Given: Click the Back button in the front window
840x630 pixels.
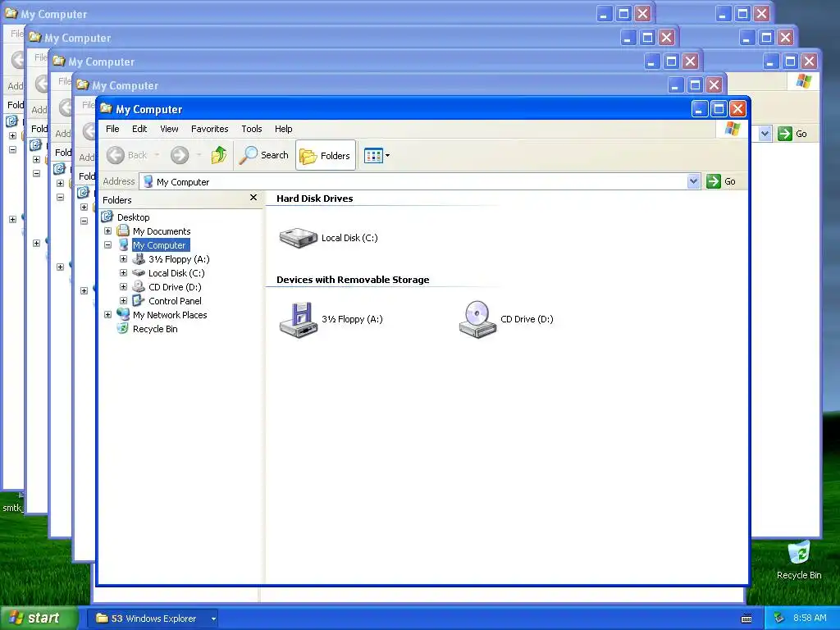Looking at the screenshot, I should (127, 155).
